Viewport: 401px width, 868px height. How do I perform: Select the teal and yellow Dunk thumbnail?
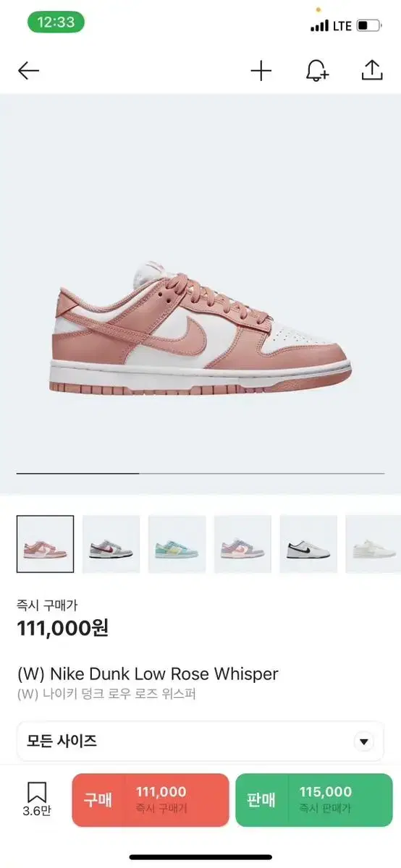point(177,544)
